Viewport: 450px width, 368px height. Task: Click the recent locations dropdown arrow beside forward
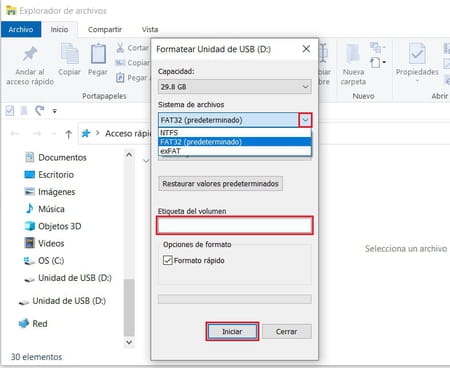(x=54, y=134)
